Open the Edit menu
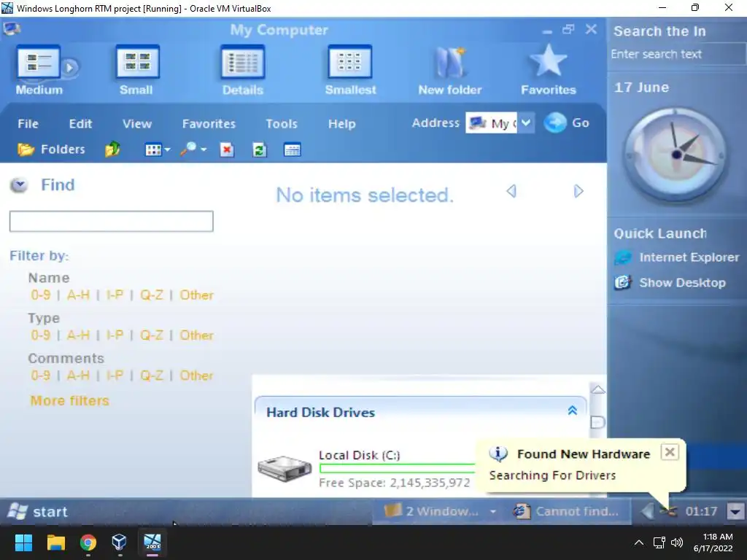 tap(80, 124)
